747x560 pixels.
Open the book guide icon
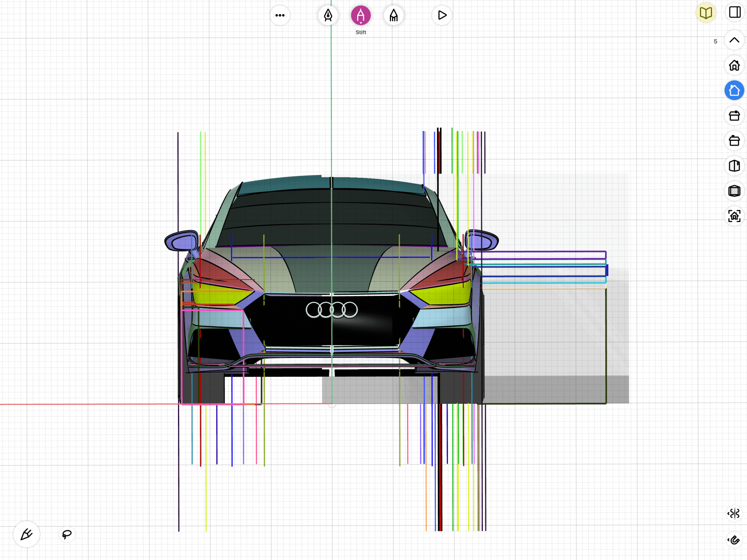706,13
